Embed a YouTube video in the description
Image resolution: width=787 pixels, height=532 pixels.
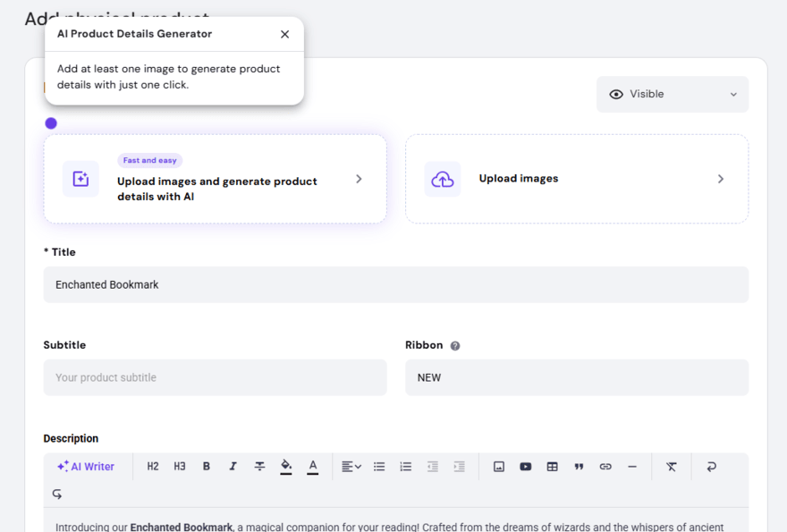[x=525, y=466]
